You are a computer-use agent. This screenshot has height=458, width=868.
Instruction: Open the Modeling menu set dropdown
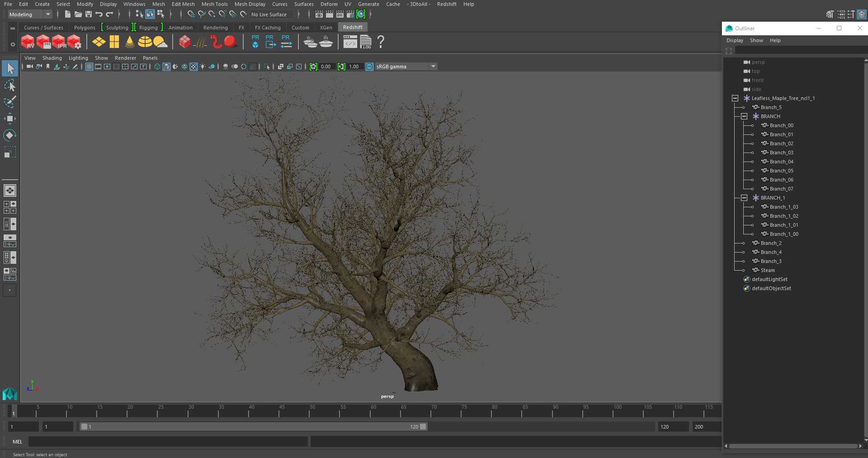click(30, 14)
